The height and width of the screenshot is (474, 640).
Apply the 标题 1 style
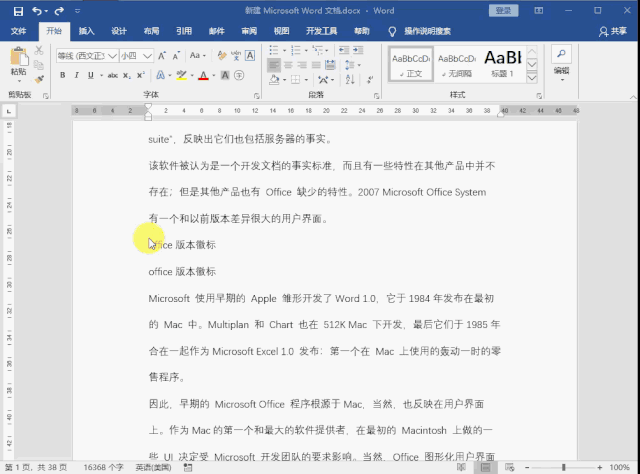point(503,65)
